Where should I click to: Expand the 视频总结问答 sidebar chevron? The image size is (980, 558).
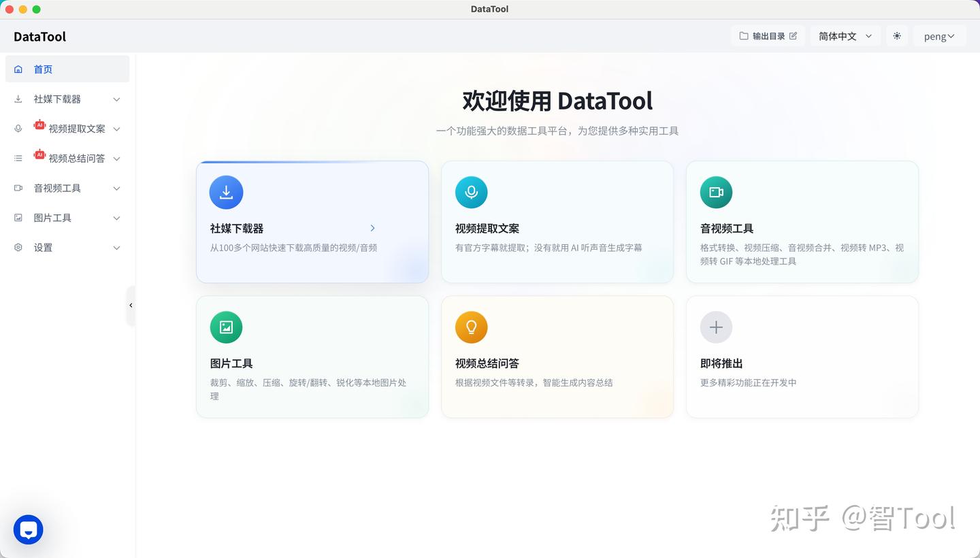[x=116, y=159]
